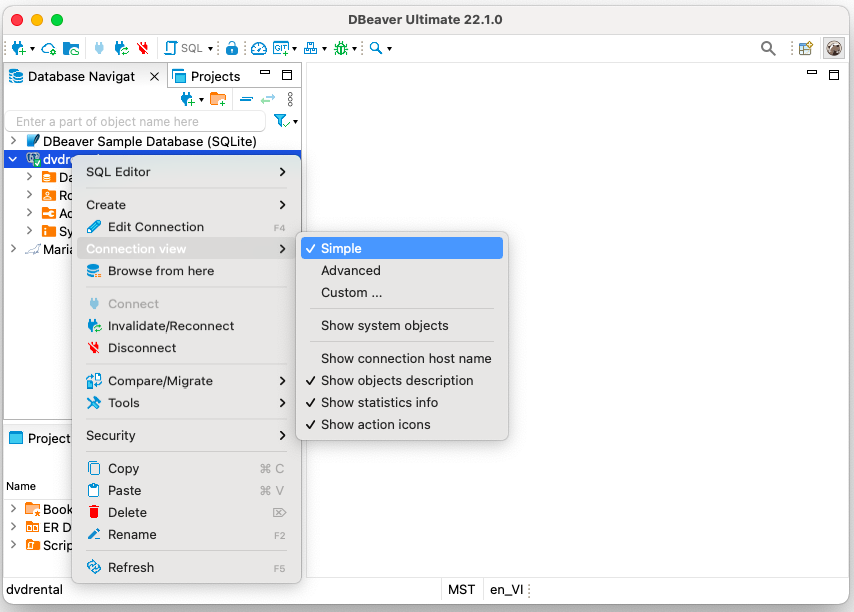Viewport: 854px width, 612px height.
Task: Expand the Maria connection node
Action: (14, 249)
